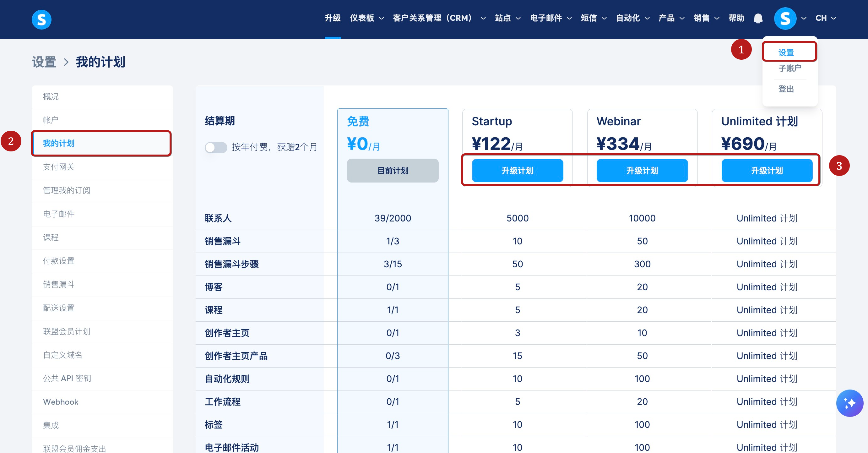Click the profile avatar in navbar
Viewport: 868px width, 453px height.
point(785,19)
